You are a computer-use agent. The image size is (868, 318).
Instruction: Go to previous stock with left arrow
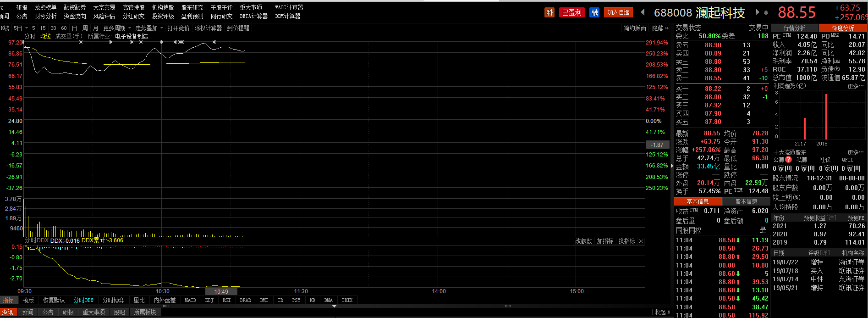[x=643, y=12]
